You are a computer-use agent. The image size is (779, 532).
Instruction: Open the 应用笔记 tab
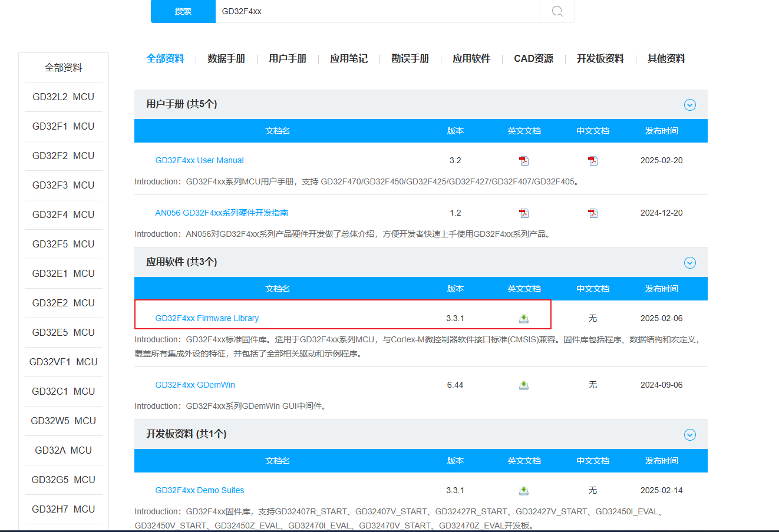(349, 58)
